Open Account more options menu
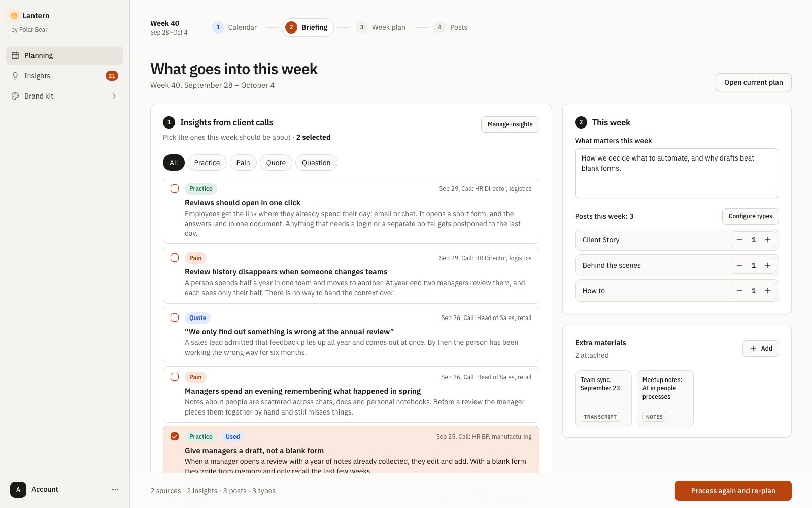The height and width of the screenshot is (508, 812). click(115, 490)
